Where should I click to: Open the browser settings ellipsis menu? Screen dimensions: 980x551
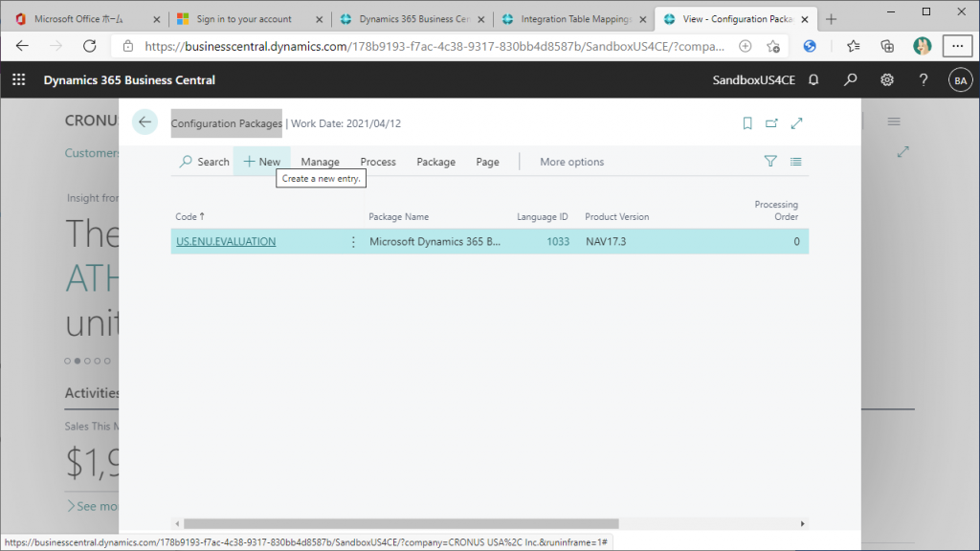[x=957, y=46]
